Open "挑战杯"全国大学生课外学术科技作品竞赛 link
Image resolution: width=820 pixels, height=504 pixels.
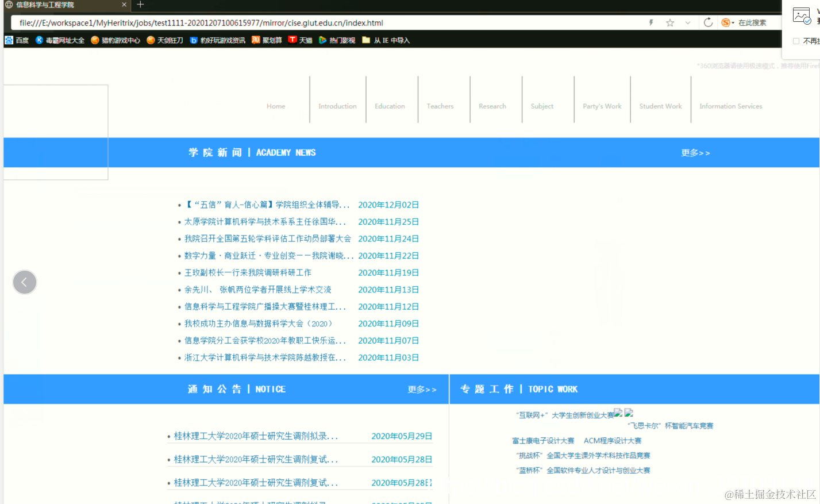tap(583, 456)
